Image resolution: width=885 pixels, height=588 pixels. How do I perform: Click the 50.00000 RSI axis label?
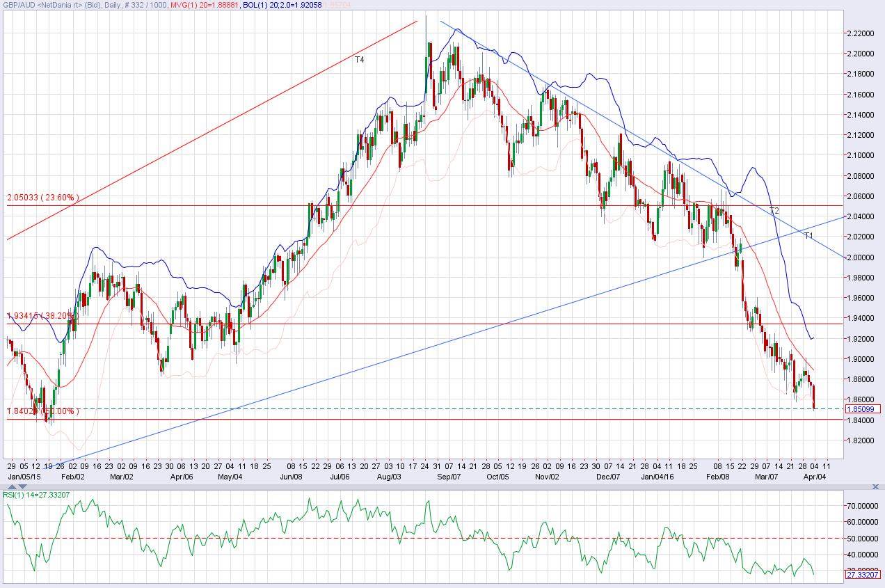tap(861, 539)
